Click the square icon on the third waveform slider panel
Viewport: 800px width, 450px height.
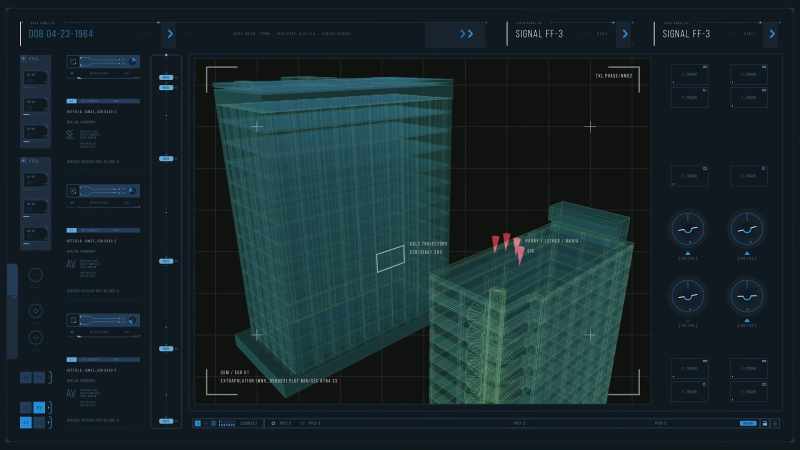click(73, 320)
